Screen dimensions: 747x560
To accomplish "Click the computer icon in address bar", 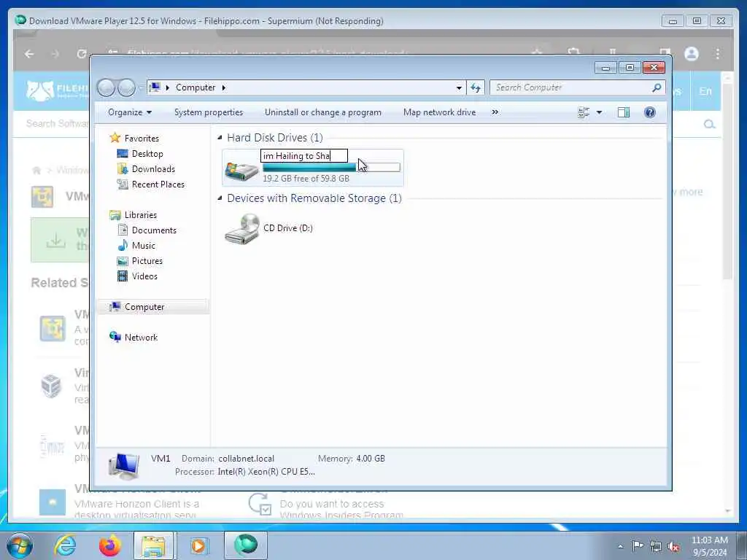I will click(x=155, y=87).
